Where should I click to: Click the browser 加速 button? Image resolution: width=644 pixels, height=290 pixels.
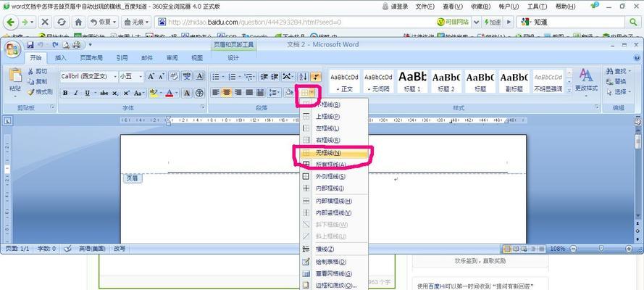[x=493, y=22]
